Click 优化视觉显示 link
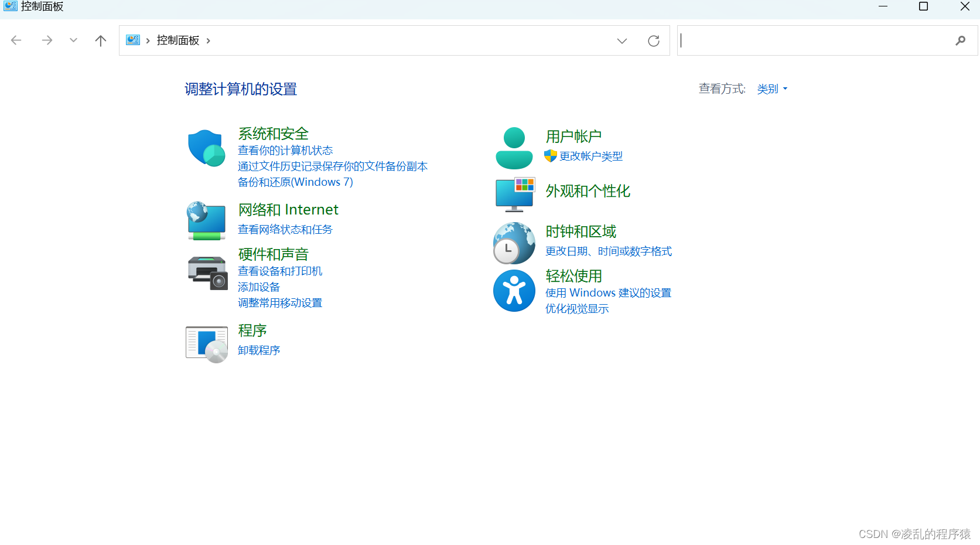The width and height of the screenshot is (980, 545). point(577,309)
